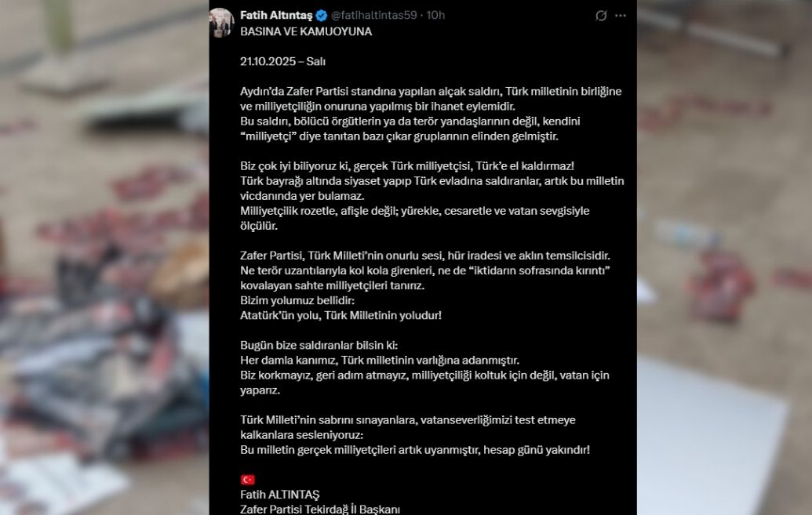Open the Fatih Altıntaş display name link

[276, 16]
